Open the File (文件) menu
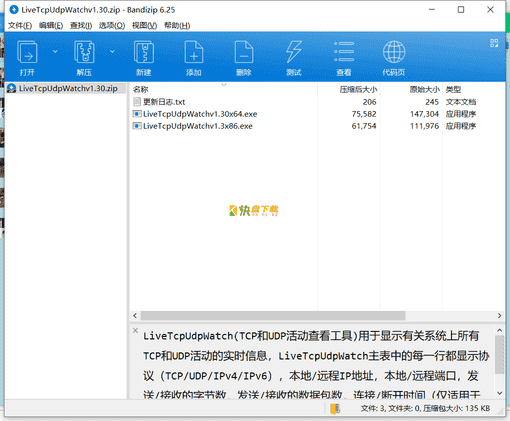The height and width of the screenshot is (421, 510). [20, 26]
